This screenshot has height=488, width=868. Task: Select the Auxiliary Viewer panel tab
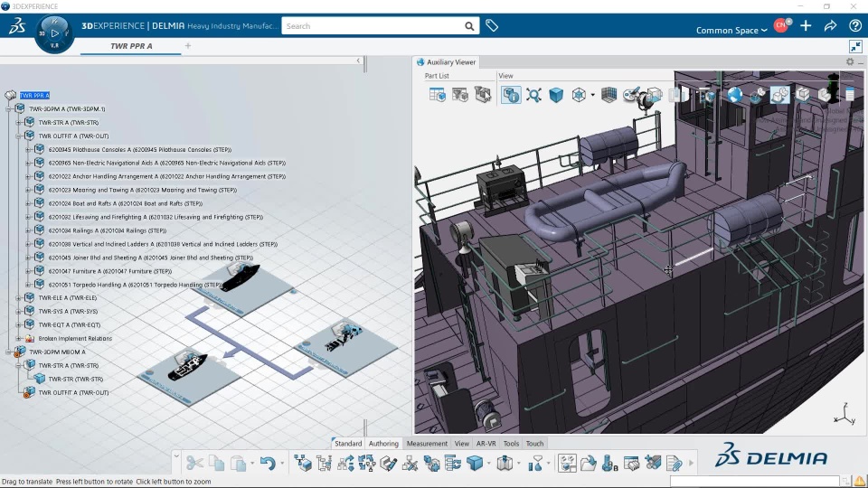(x=446, y=62)
